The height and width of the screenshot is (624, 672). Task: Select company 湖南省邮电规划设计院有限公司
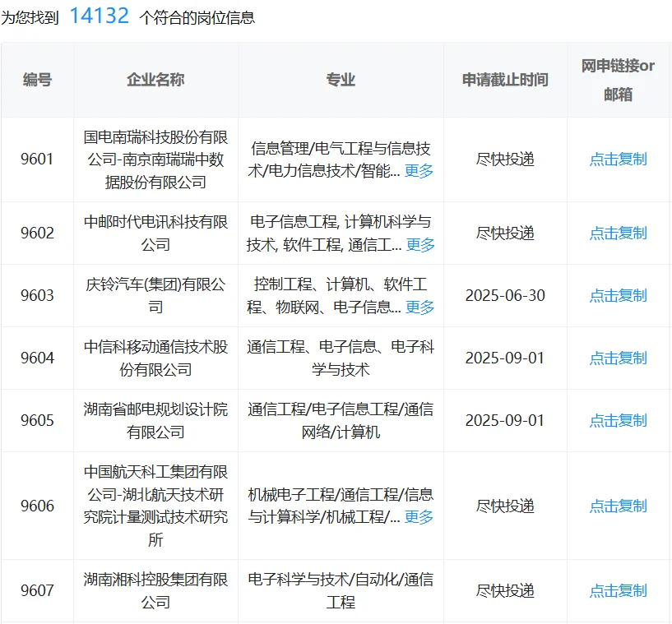click(155, 421)
